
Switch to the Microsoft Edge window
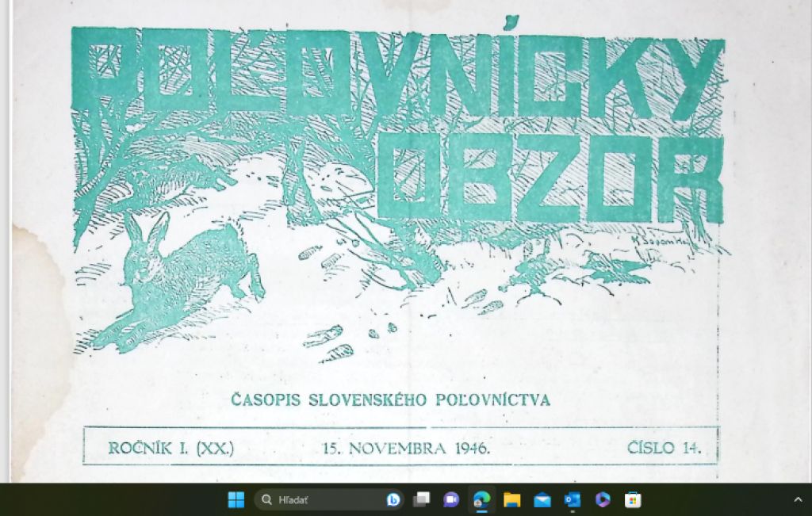pos(482,499)
